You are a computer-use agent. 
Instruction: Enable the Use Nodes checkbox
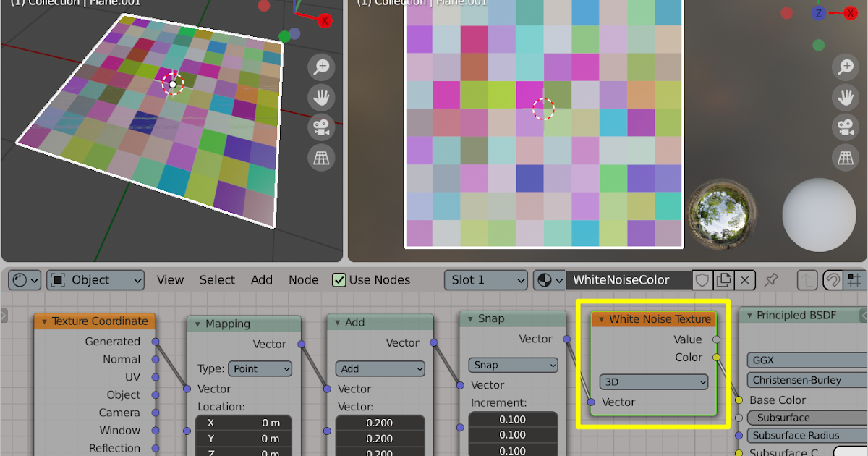point(339,280)
